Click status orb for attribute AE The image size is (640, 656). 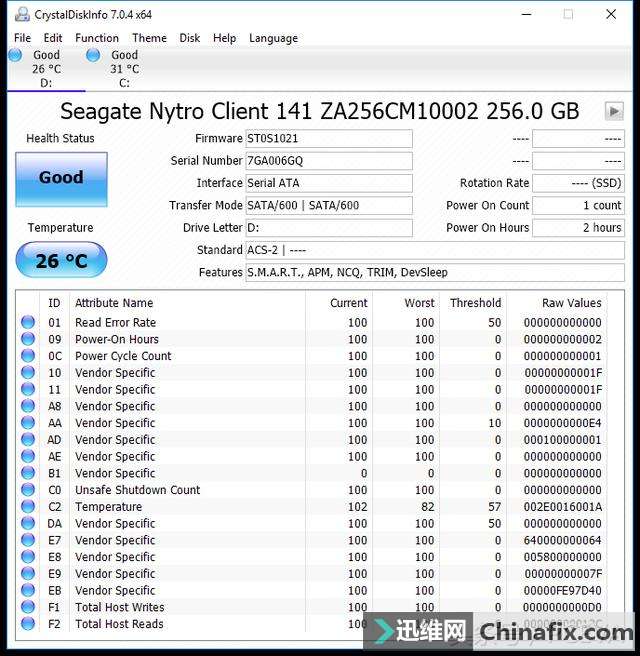click(28, 456)
